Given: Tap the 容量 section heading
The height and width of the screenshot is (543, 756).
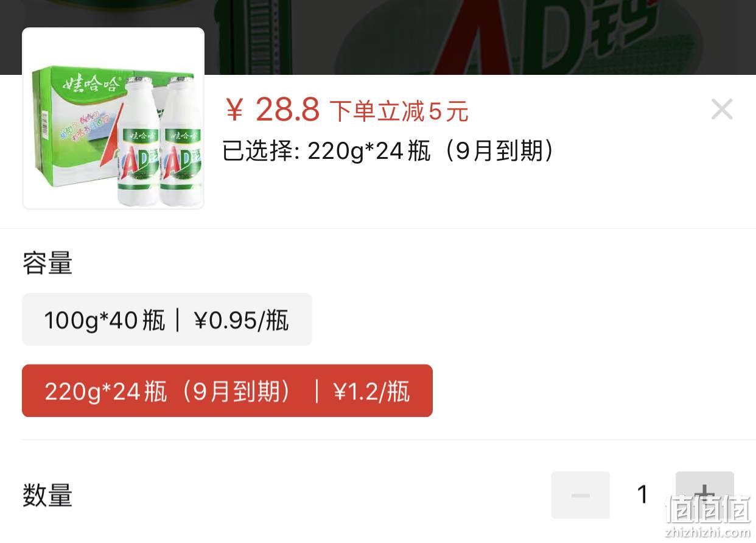Looking at the screenshot, I should (47, 264).
